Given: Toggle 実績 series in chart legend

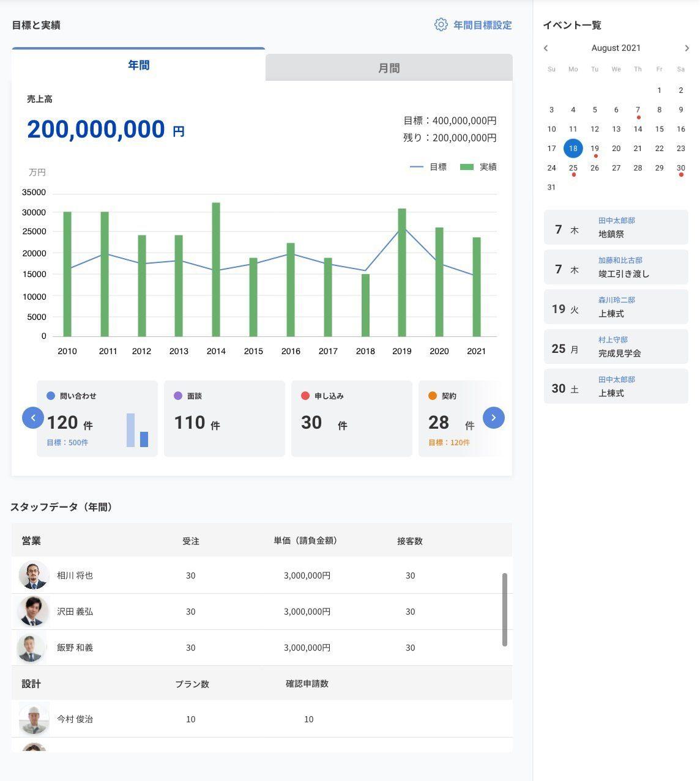Looking at the screenshot, I should pyautogui.click(x=478, y=167).
